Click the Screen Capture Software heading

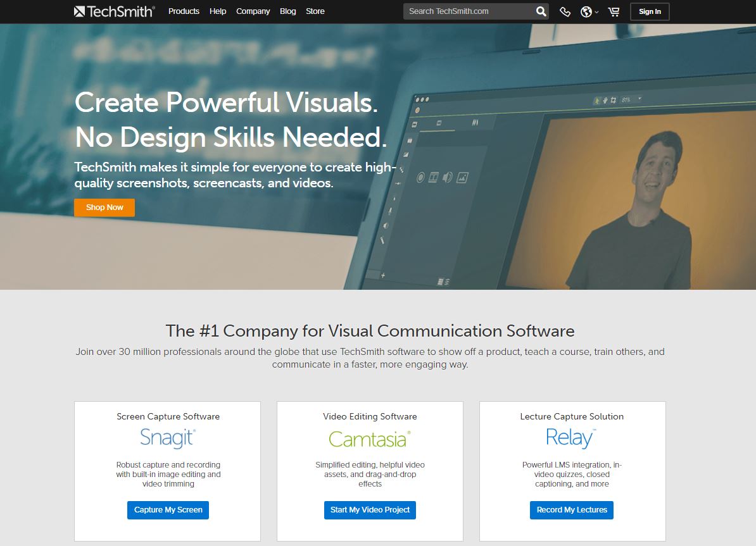click(x=168, y=416)
